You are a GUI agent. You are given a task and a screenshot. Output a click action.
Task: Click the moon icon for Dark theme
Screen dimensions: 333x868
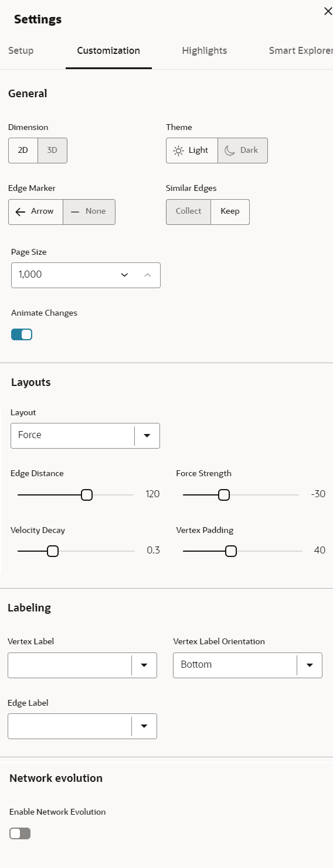(230, 151)
